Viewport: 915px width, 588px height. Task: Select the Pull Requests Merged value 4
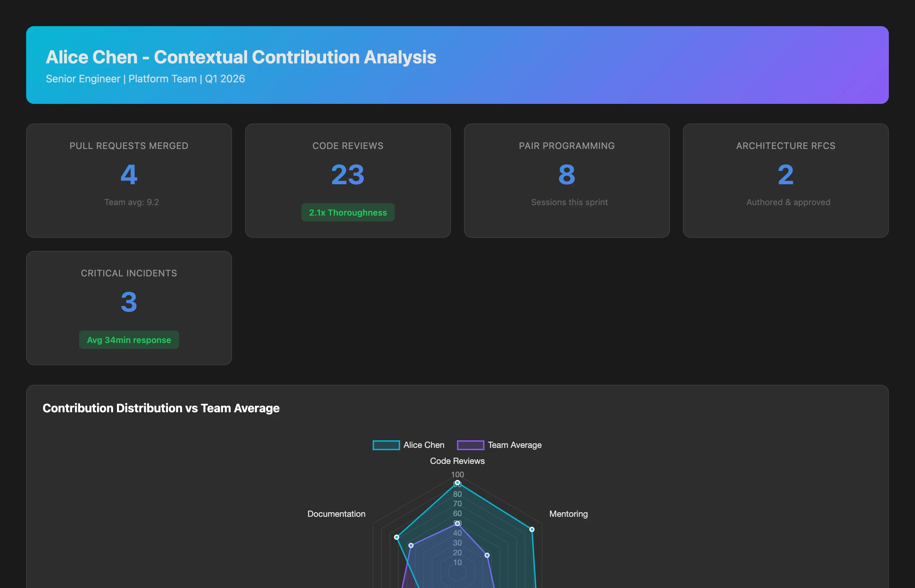tap(129, 174)
